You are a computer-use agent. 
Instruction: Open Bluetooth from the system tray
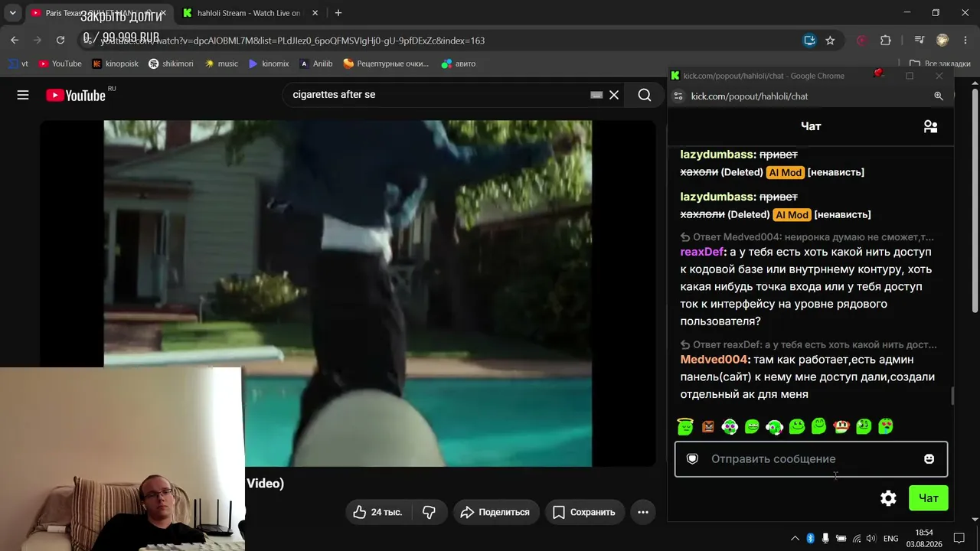coord(810,539)
